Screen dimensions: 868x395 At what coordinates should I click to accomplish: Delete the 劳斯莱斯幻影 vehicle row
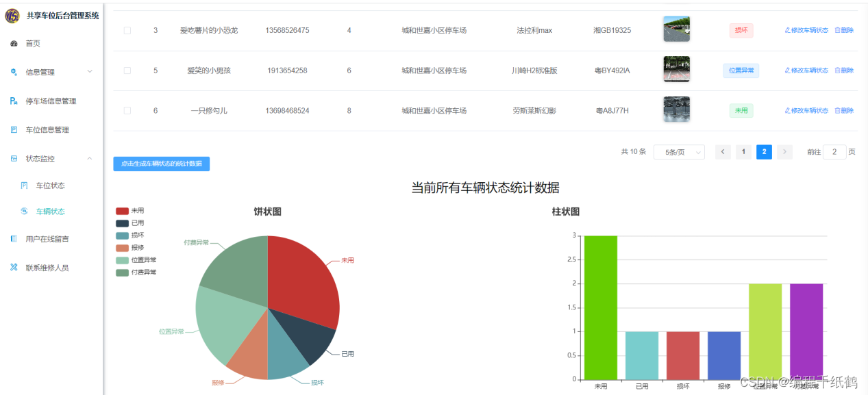tap(844, 110)
